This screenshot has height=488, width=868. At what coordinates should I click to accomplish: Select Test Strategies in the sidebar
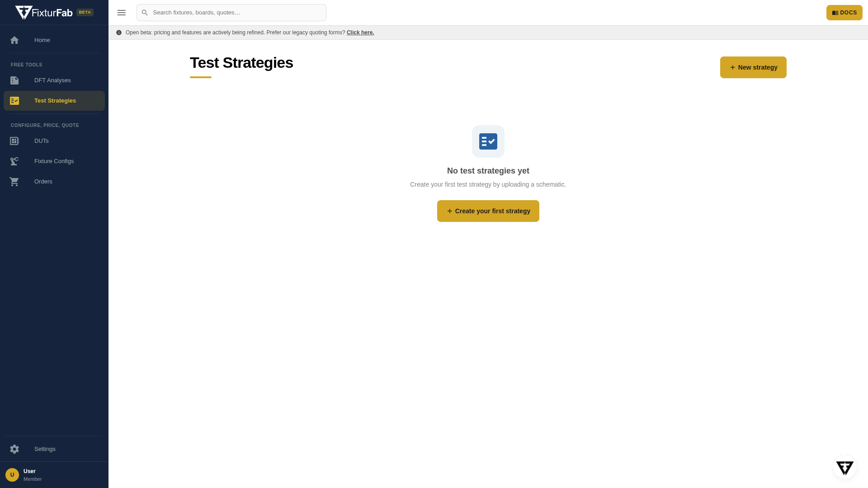54,101
